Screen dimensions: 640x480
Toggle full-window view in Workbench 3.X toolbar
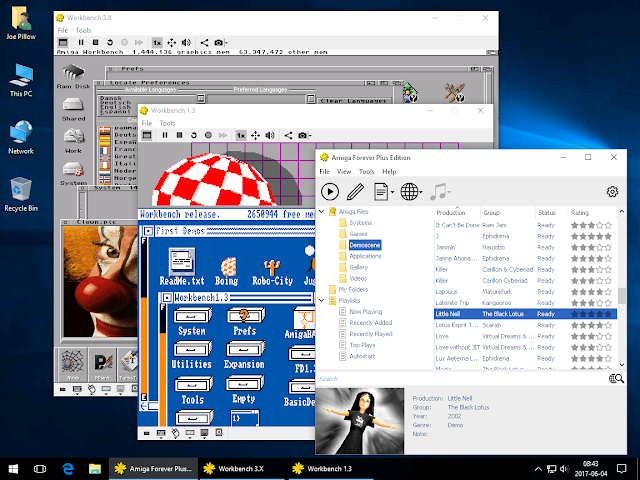[63, 42]
